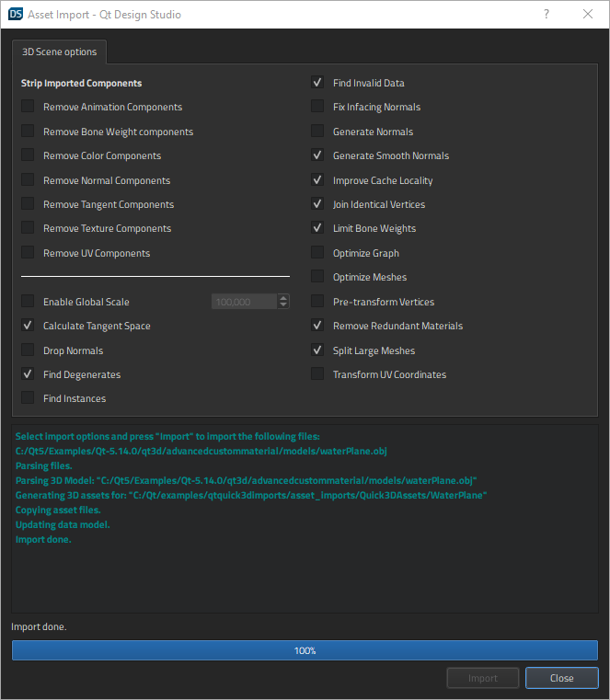Enable Fix Infacing Normals

click(317, 107)
